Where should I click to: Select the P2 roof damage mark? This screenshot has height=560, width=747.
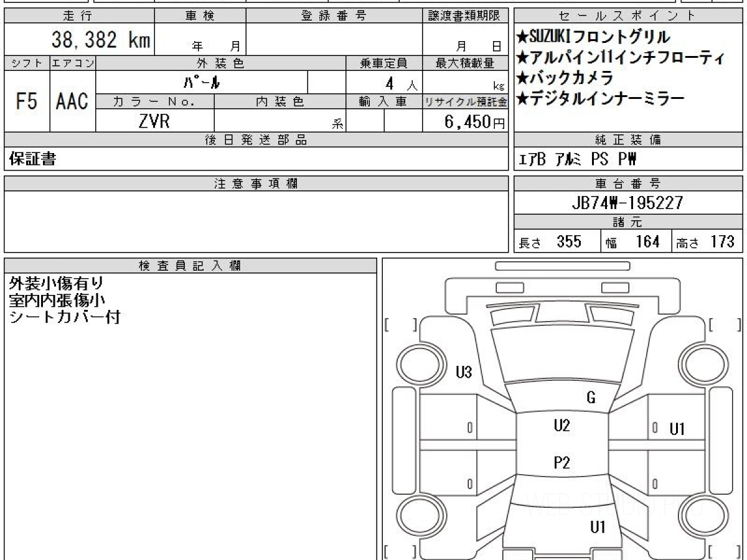pos(561,462)
